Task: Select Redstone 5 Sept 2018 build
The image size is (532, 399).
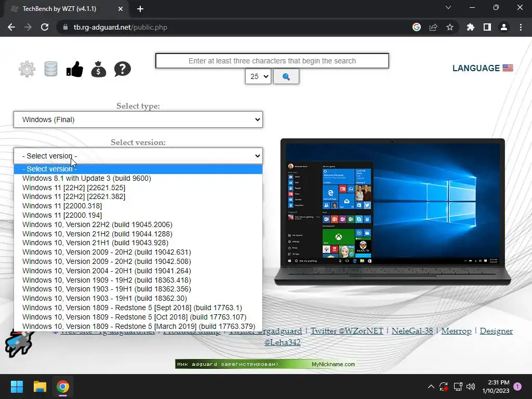Action: 138,308
